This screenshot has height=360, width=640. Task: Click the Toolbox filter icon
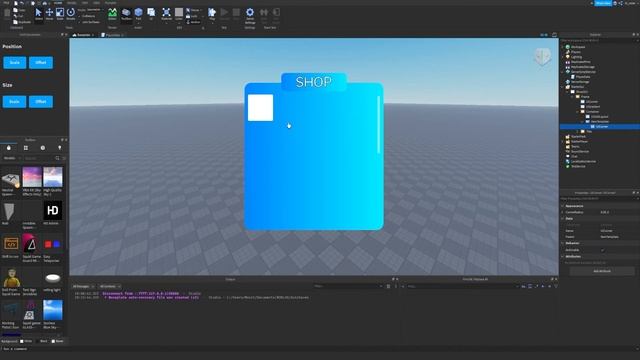tap(64, 158)
